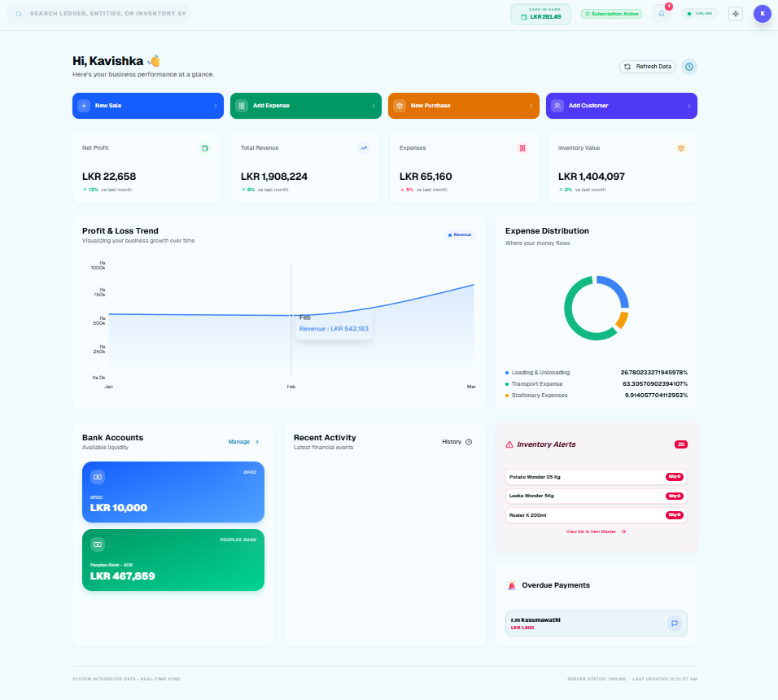The width and height of the screenshot is (778, 700).
Task: Click the orange donut chart segment
Action: tap(623, 321)
